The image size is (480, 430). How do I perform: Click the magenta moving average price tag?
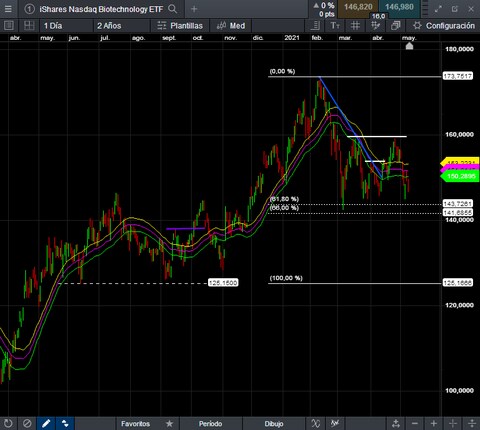tap(461, 169)
